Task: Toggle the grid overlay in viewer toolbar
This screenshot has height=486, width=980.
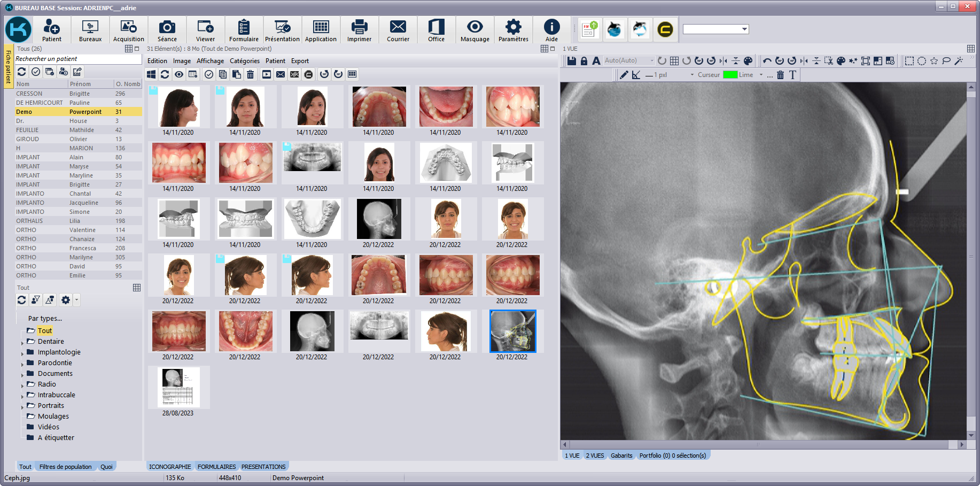Action: (674, 61)
